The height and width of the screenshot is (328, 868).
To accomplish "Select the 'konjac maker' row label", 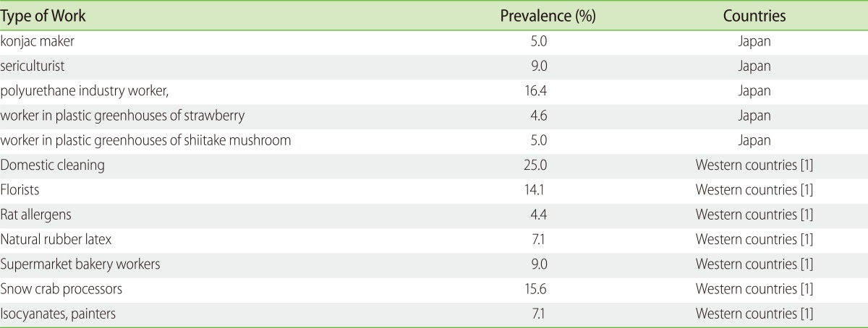I will point(37,41).
